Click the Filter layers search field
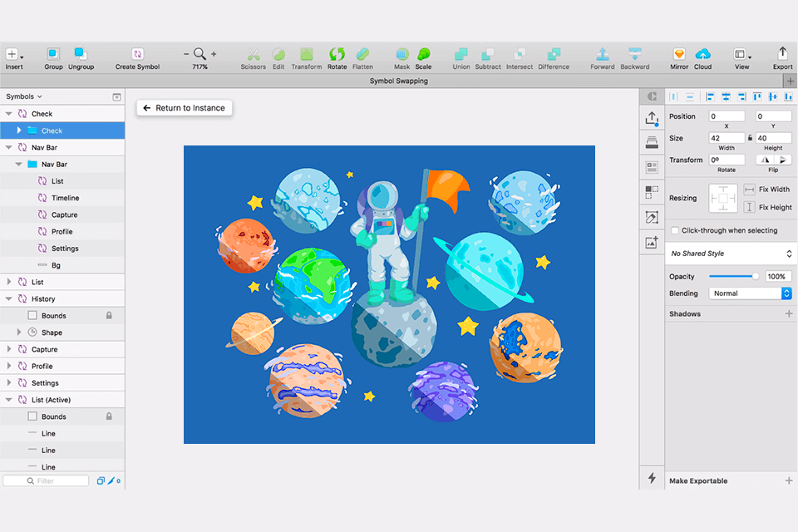This screenshot has width=798, height=532. pos(46,480)
